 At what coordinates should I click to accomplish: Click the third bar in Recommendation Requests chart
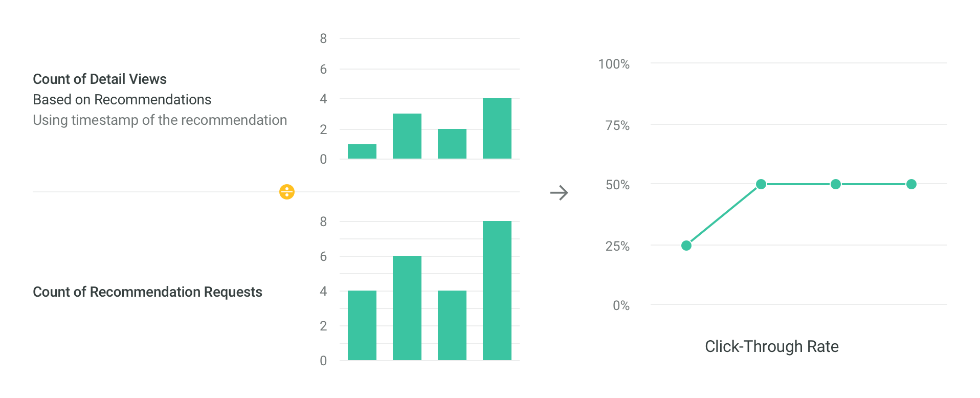(x=452, y=325)
